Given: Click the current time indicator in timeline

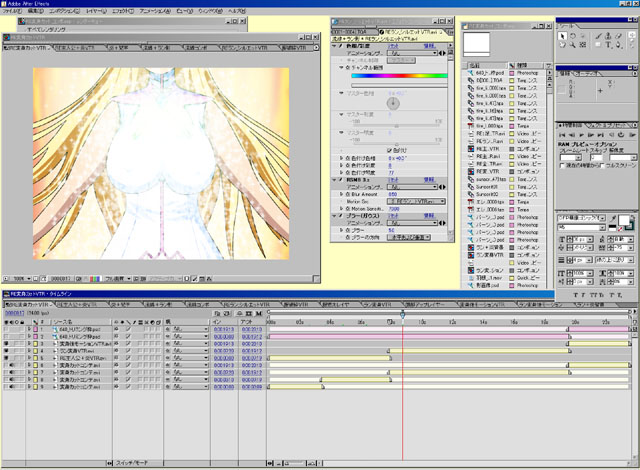Looking at the screenshot, I should 402,315.
